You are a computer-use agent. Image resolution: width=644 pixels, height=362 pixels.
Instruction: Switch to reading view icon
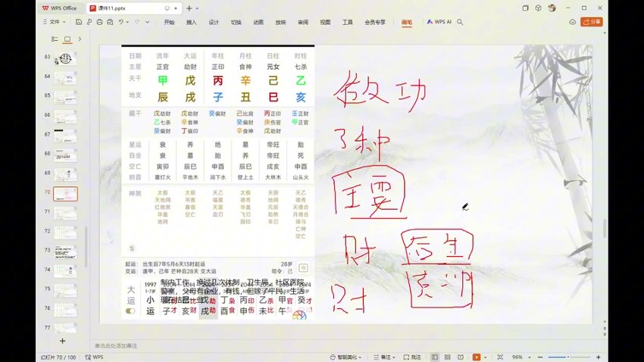tap(461, 357)
